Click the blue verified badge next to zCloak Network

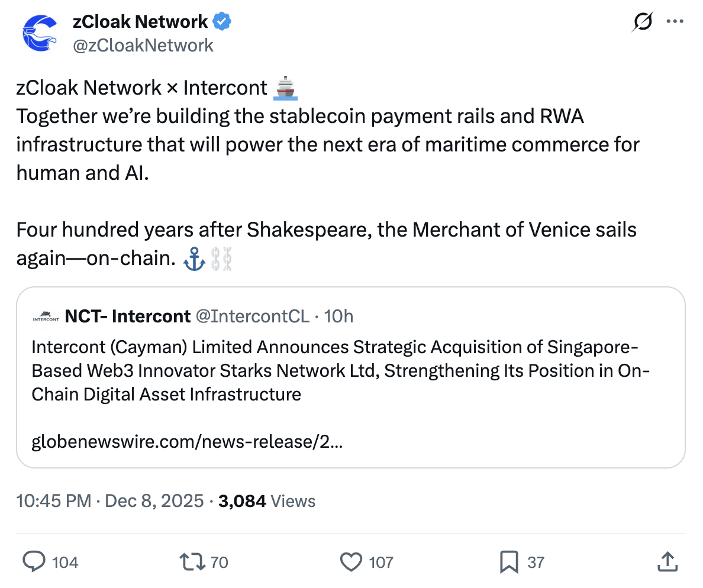click(221, 21)
